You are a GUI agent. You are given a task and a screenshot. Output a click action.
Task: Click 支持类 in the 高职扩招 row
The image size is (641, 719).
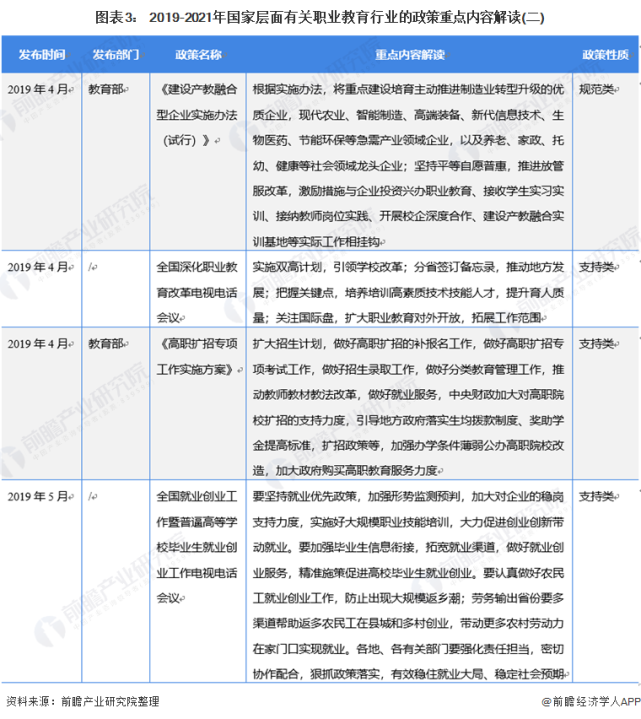(597, 343)
